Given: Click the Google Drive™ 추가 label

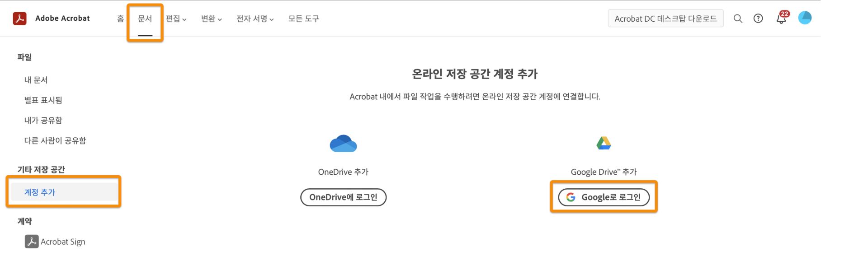Looking at the screenshot, I should pos(604,172).
